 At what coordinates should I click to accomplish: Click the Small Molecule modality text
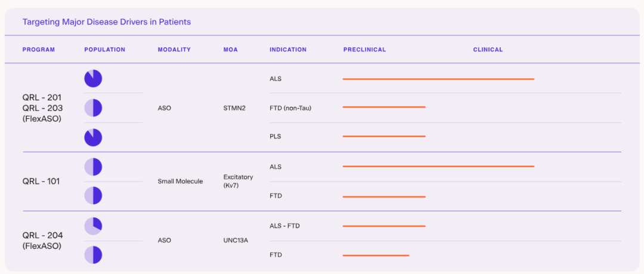[x=180, y=181]
